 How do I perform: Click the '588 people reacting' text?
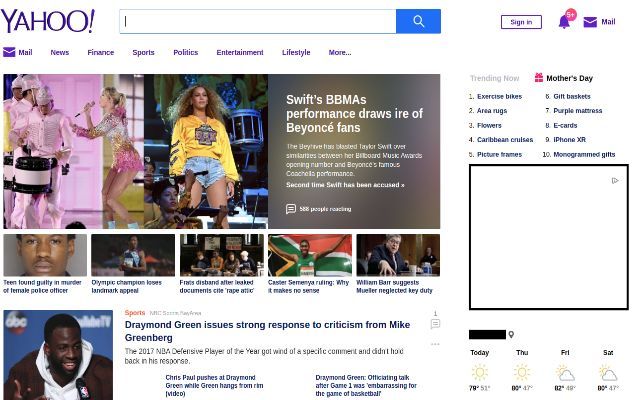[325, 209]
